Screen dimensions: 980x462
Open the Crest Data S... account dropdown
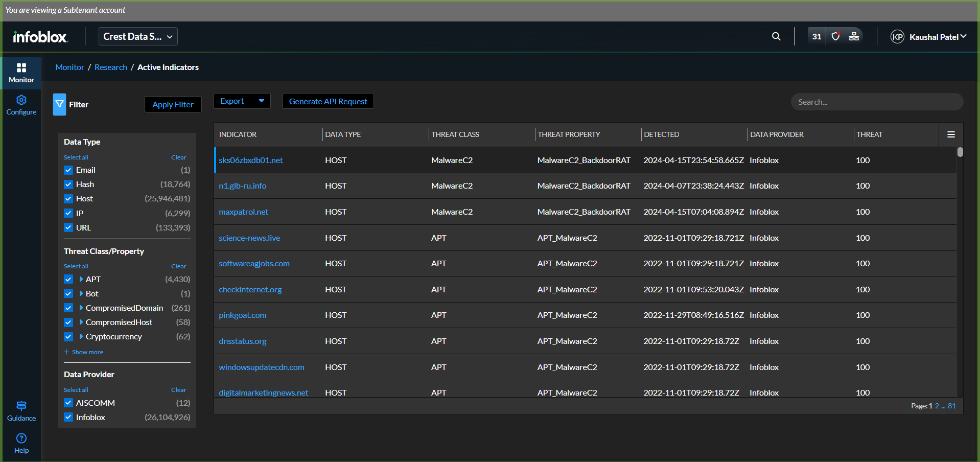click(138, 36)
